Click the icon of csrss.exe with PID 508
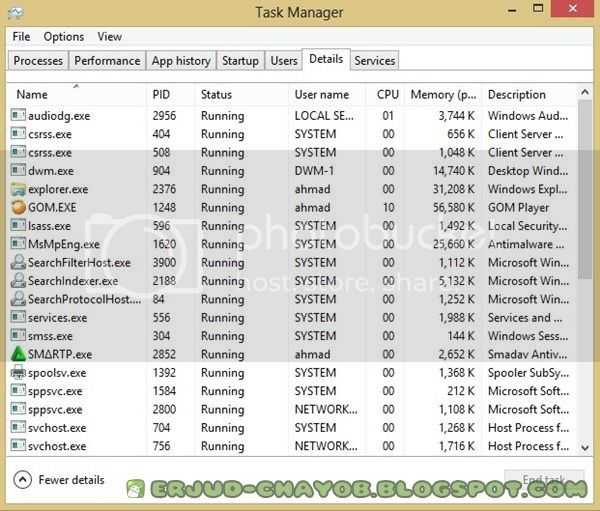The height and width of the screenshot is (511, 600). pos(18,152)
